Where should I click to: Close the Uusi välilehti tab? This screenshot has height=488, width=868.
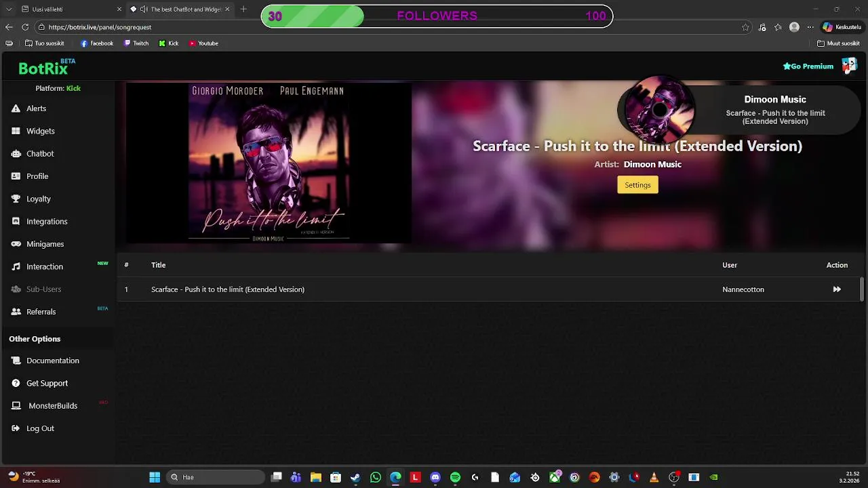(x=119, y=9)
